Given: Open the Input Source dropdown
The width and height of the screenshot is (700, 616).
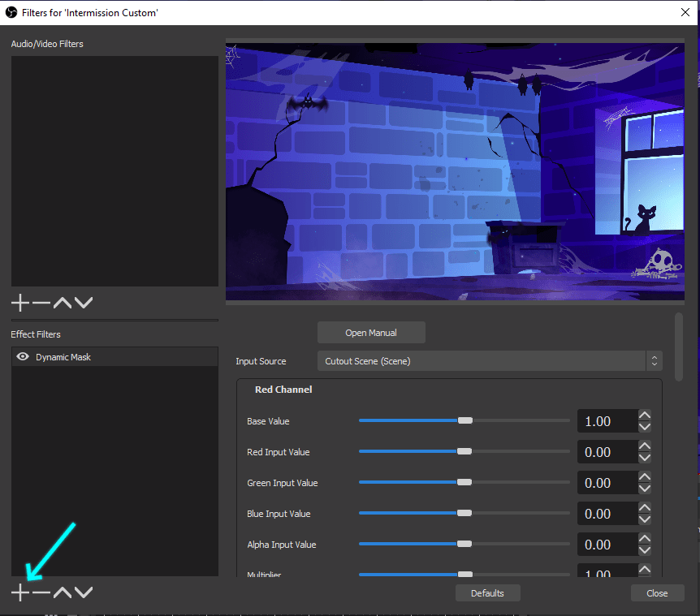Looking at the screenshot, I should (490, 361).
